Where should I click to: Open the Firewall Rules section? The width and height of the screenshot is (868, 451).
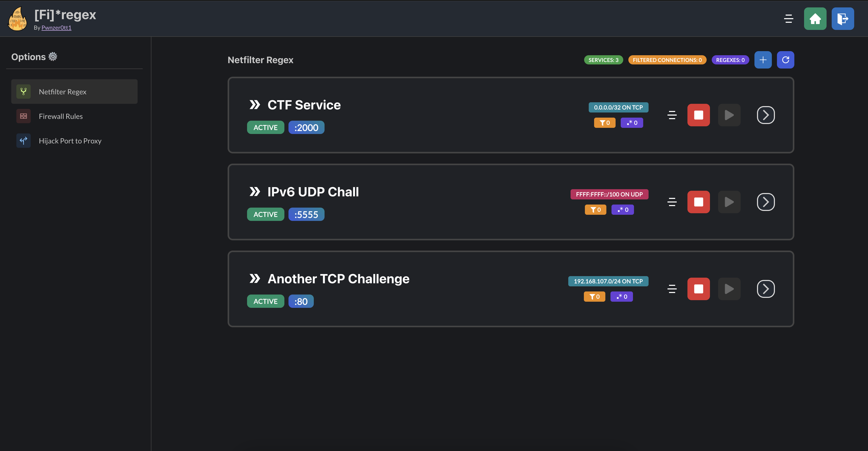click(x=61, y=116)
